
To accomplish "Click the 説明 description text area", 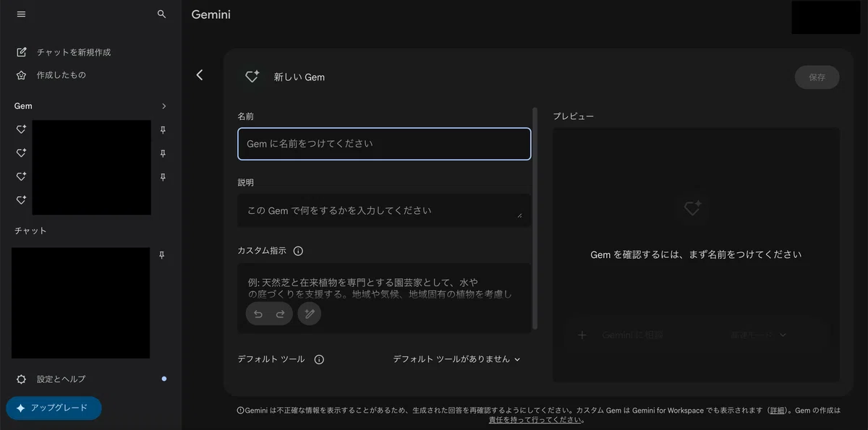I will (x=384, y=210).
